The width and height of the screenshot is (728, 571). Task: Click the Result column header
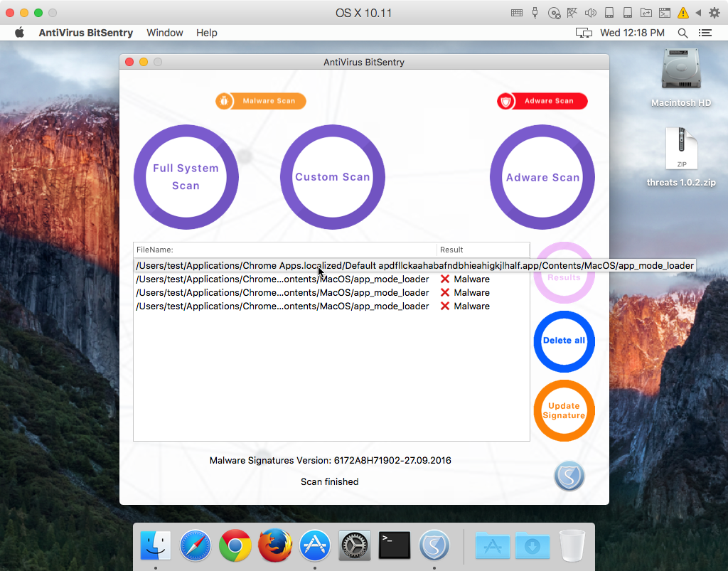pyautogui.click(x=482, y=250)
